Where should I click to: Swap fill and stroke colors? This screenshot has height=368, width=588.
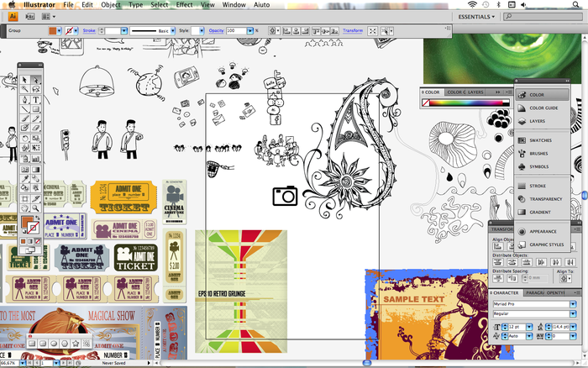(x=38, y=218)
